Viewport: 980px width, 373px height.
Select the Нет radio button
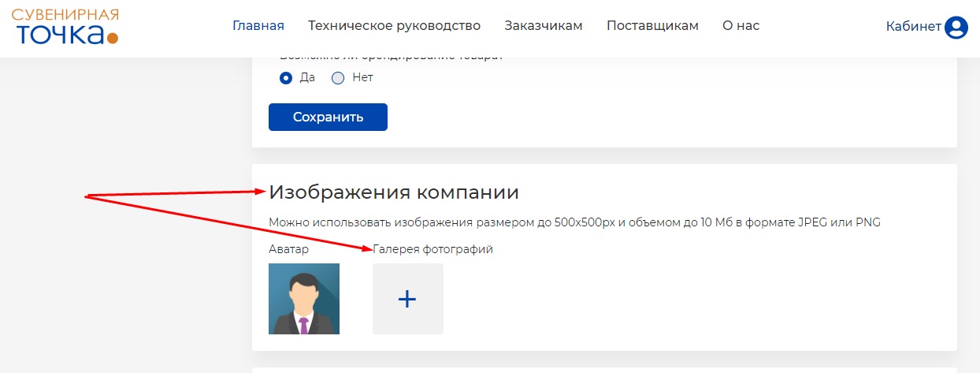tap(338, 78)
